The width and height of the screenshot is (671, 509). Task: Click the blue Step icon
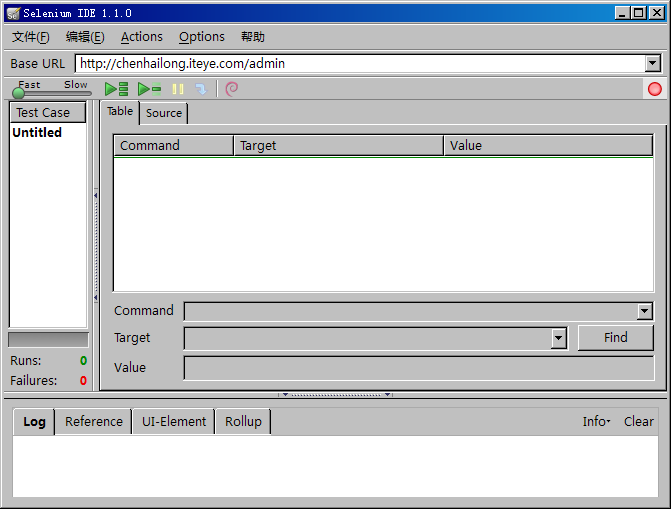coord(201,89)
